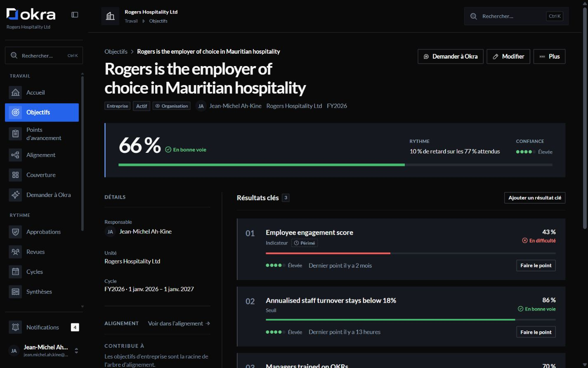Screen dimensions: 588x368
Task: Click Faire le point for Employee engagement score
Action: 536,266
